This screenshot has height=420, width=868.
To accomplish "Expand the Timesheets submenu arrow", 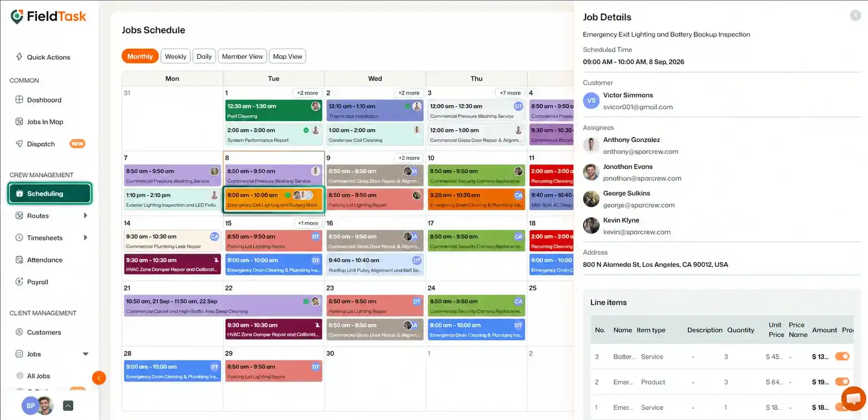I will (86, 237).
